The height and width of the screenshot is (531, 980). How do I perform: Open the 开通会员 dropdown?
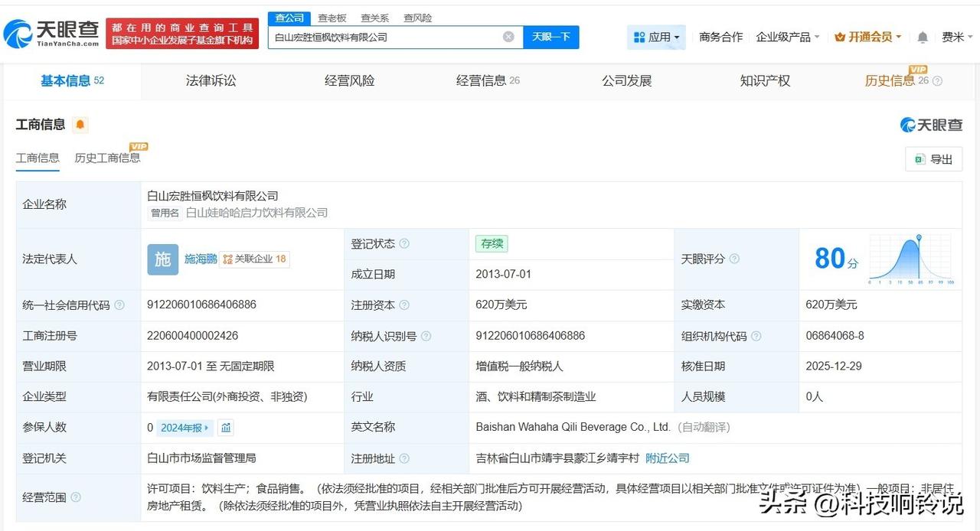click(868, 37)
